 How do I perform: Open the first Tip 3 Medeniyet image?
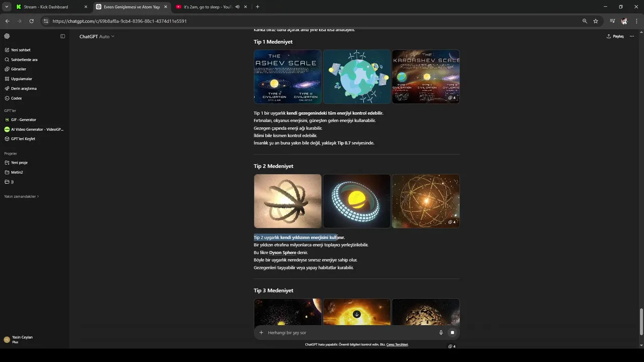pyautogui.click(x=288, y=312)
